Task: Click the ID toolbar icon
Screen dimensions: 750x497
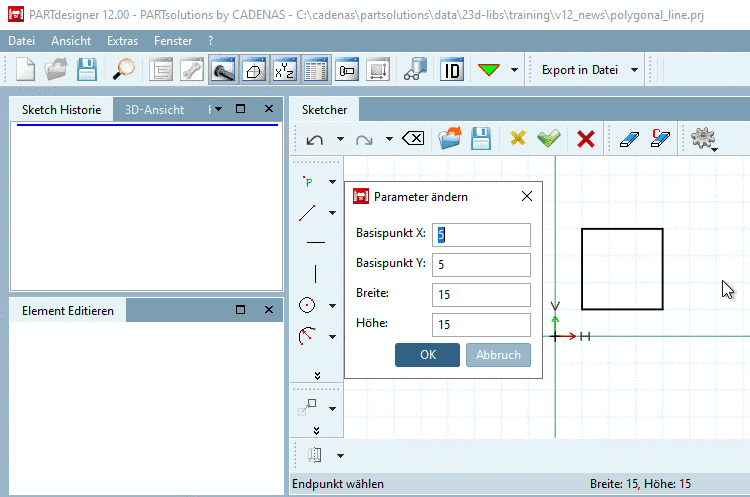Action: [452, 70]
